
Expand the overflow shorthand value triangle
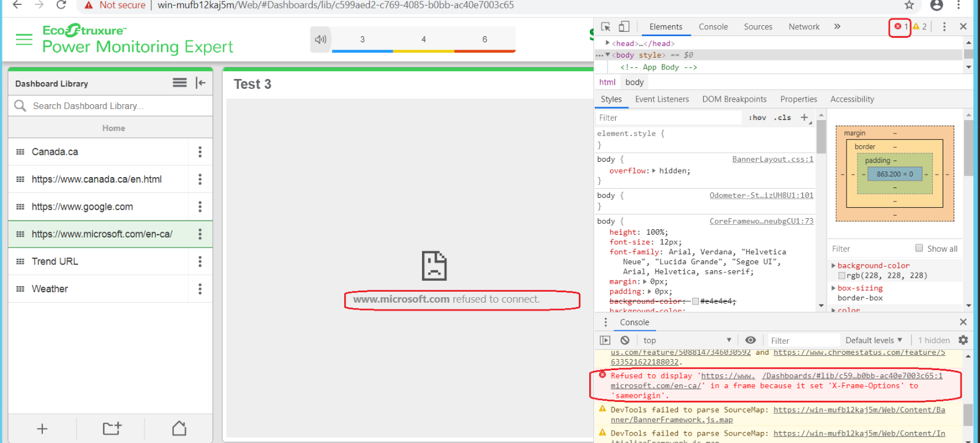[x=654, y=171]
